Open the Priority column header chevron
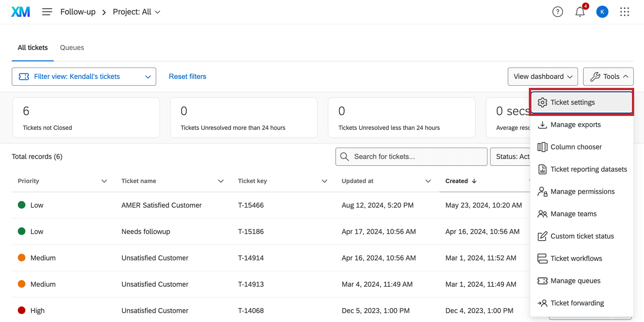The width and height of the screenshot is (644, 322). [x=104, y=181]
